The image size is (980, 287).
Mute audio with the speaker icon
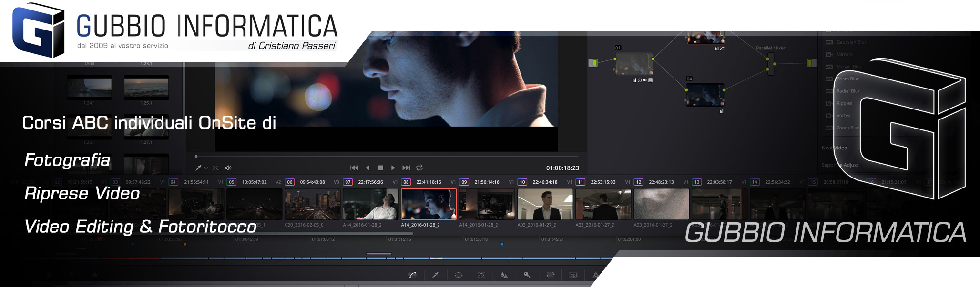[x=228, y=168]
